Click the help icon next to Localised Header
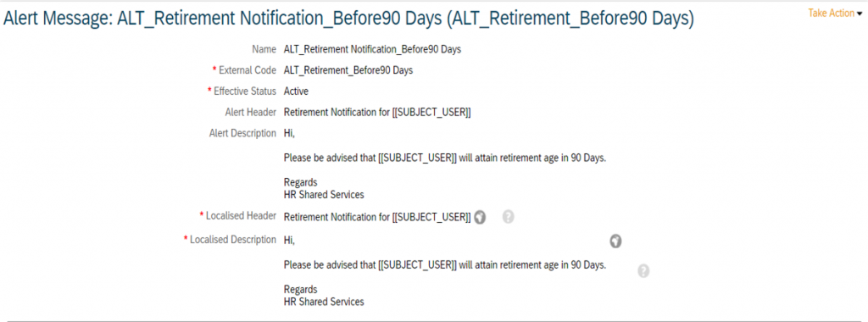This screenshot has height=322, width=868. (509, 218)
